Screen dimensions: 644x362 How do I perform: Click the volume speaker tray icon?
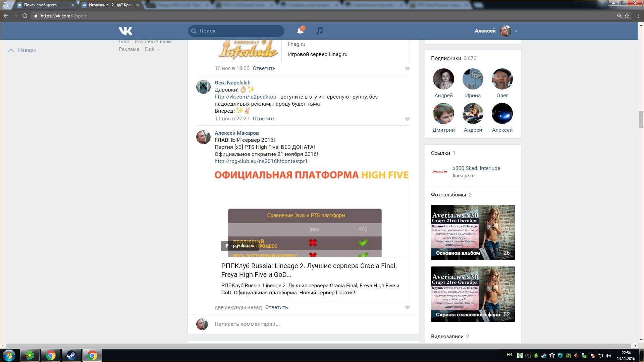pos(608,355)
